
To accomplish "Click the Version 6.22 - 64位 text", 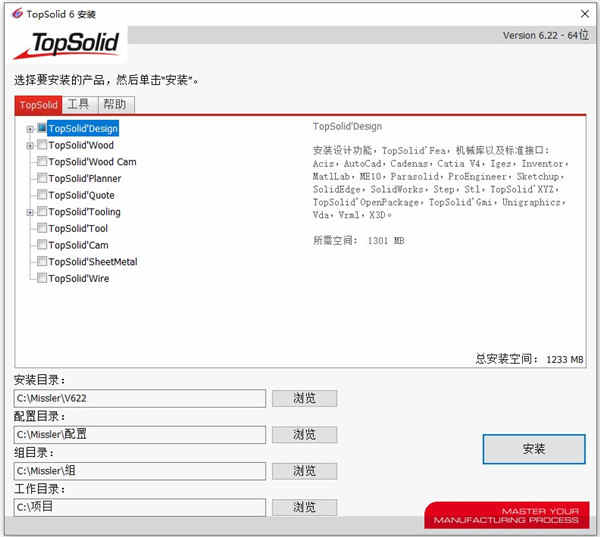I will pyautogui.click(x=546, y=35).
